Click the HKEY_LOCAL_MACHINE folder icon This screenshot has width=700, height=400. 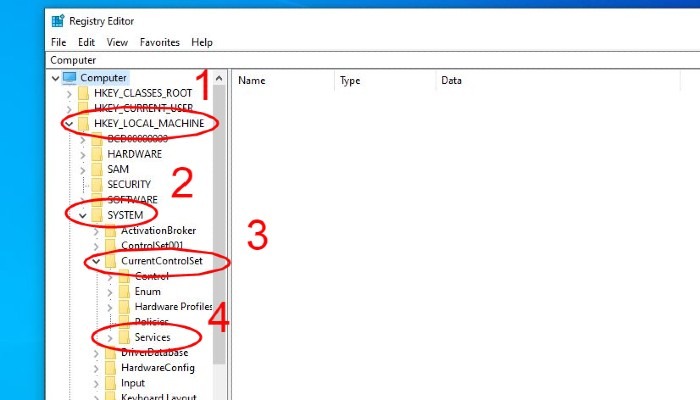coord(83,123)
